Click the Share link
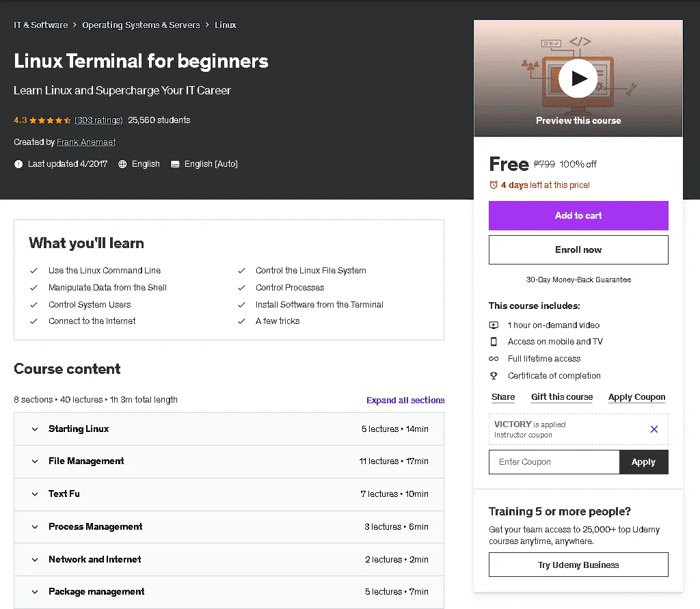 click(503, 397)
